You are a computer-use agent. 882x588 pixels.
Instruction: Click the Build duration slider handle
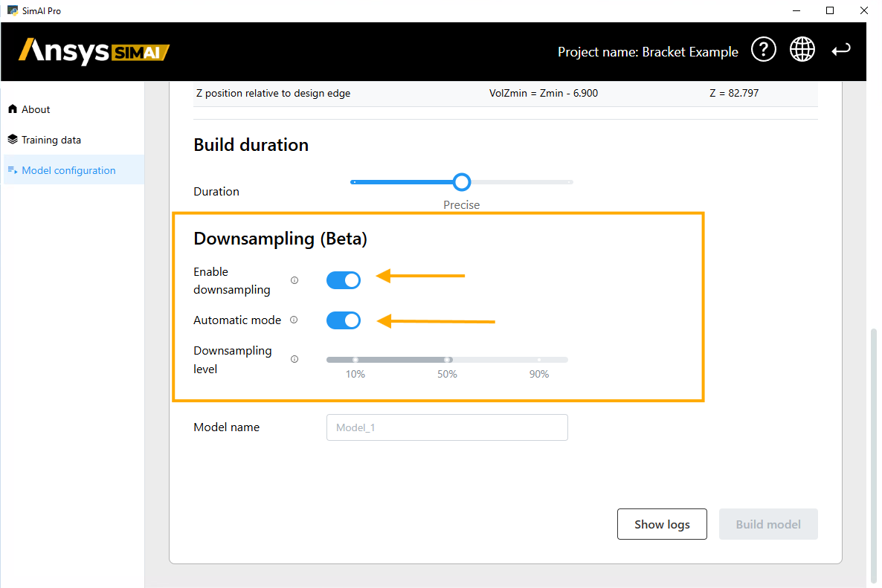click(462, 181)
